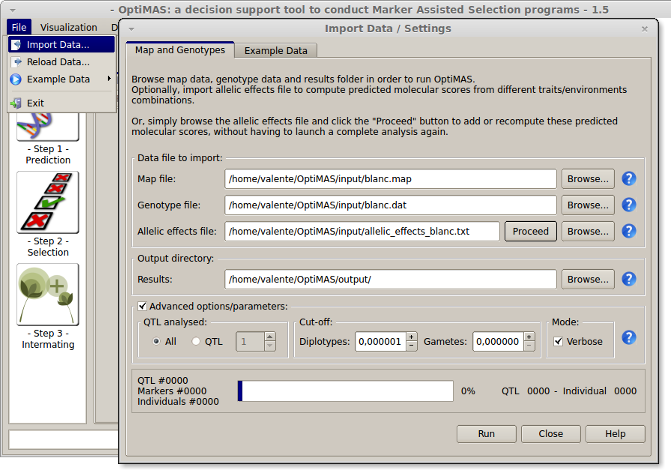Screen dimensions: 671x470
Task: Decrease the QTL number spinner
Action: 270,346
